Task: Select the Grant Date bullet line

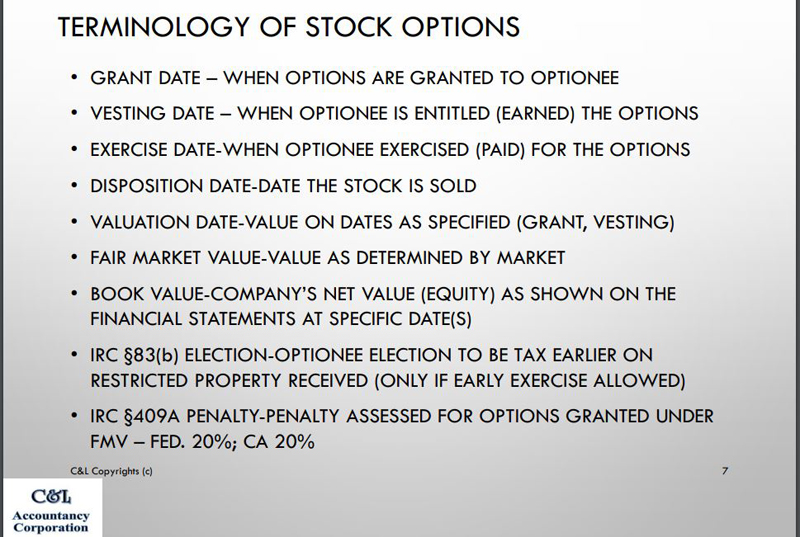Action: (354, 78)
